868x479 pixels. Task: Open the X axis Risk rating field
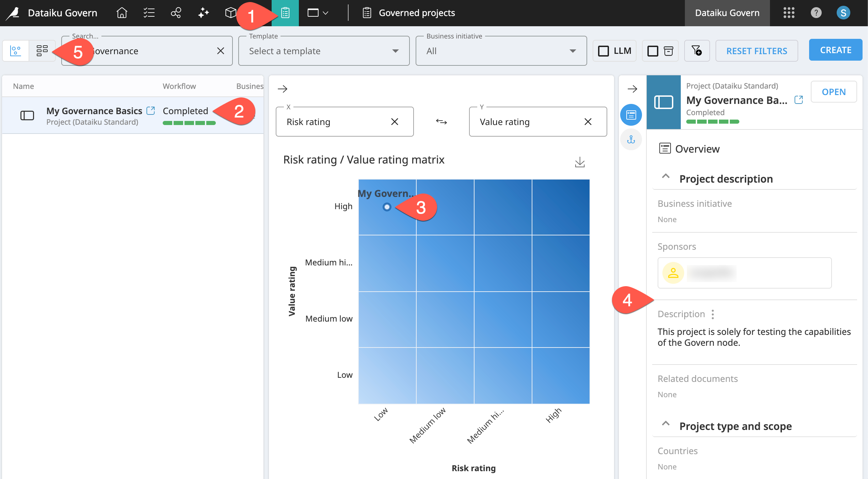click(344, 122)
